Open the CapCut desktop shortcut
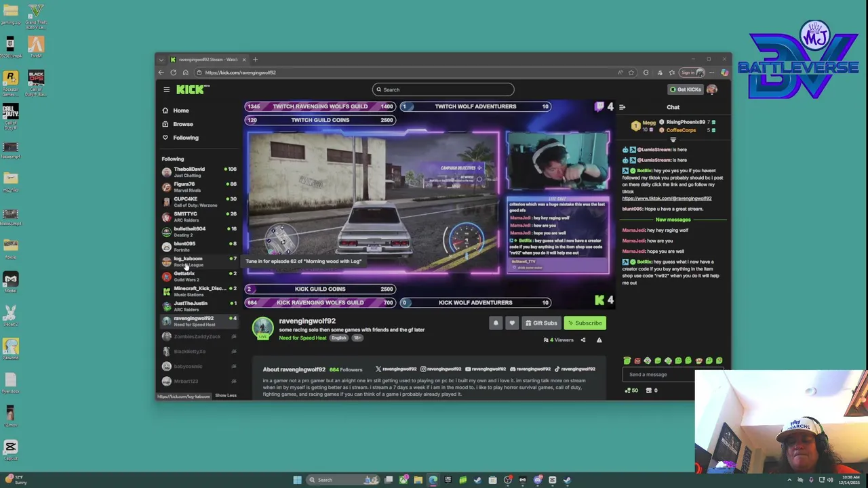This screenshot has height=488, width=868. click(x=10, y=449)
